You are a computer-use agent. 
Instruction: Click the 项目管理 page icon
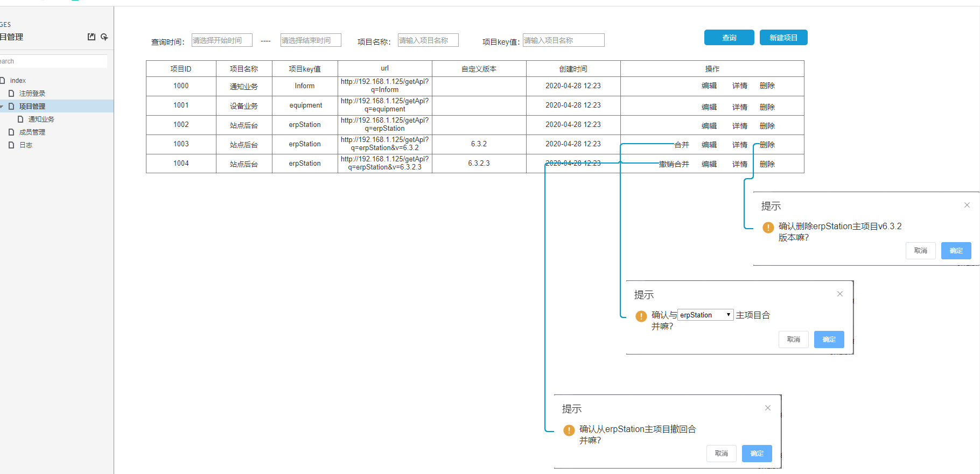click(11, 106)
